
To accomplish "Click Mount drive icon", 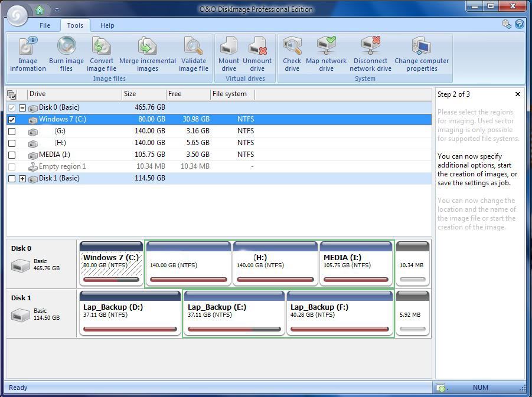I will 229,54.
